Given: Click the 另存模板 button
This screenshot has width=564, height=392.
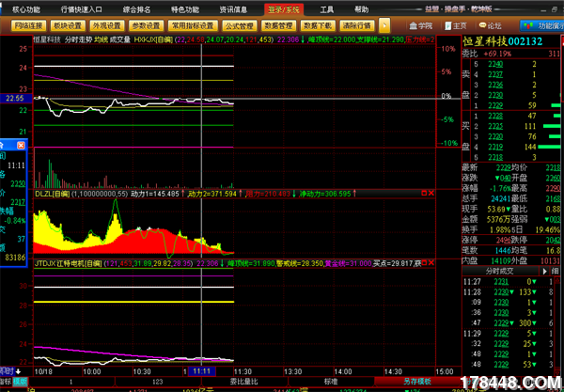Looking at the screenshot, I should pos(417,382).
